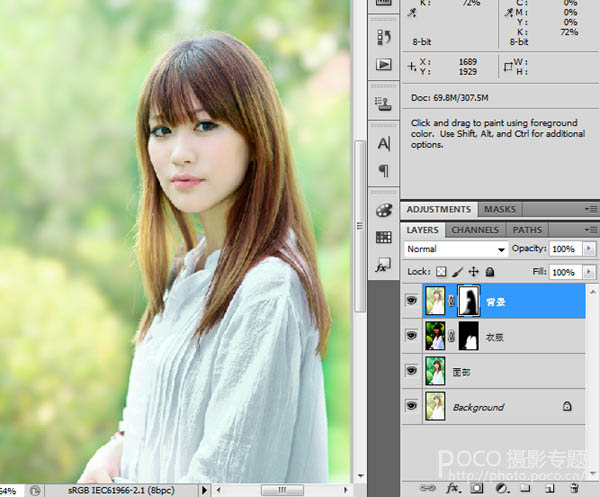This screenshot has width=600, height=497.
Task: Open the Fill slider arrow
Action: pos(589,272)
